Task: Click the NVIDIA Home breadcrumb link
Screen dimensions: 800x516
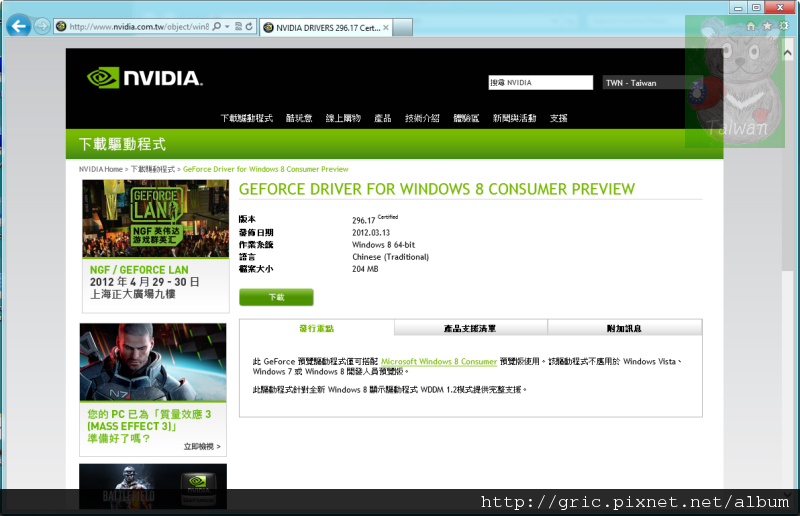Action: coord(101,169)
